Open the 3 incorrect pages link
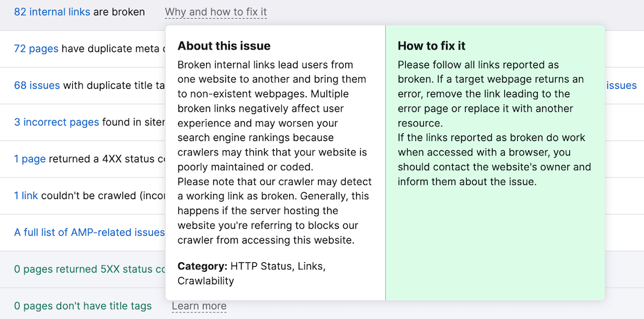 click(x=57, y=122)
